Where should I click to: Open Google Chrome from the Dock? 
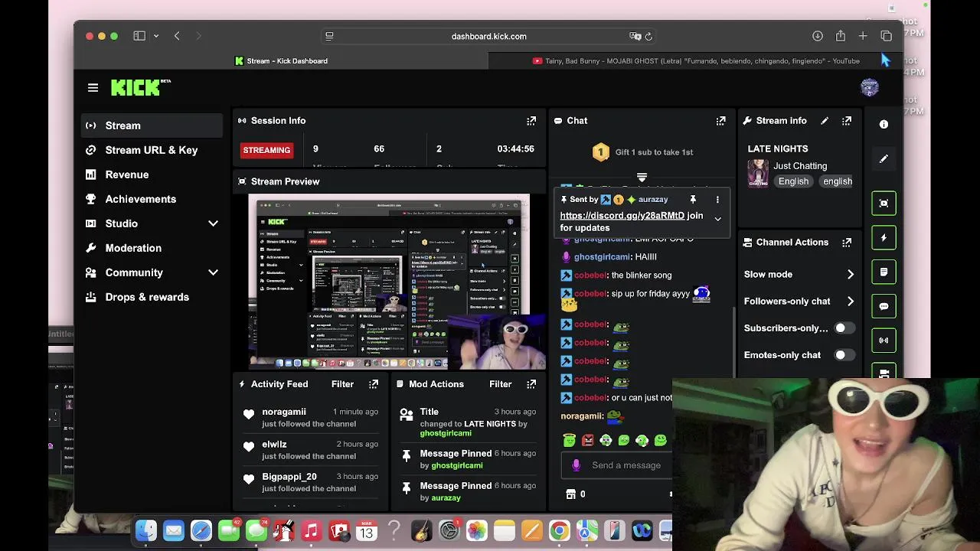(x=559, y=530)
